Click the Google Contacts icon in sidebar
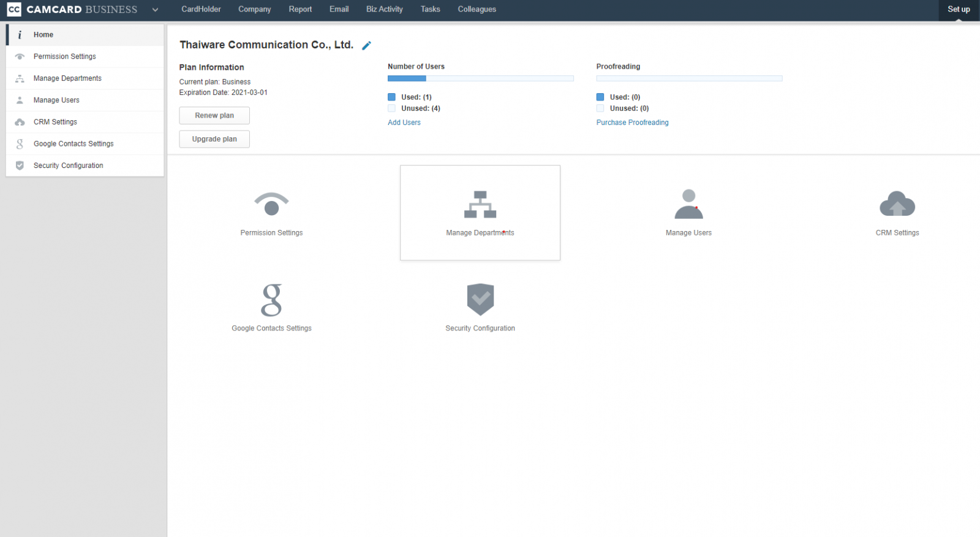 [x=20, y=144]
